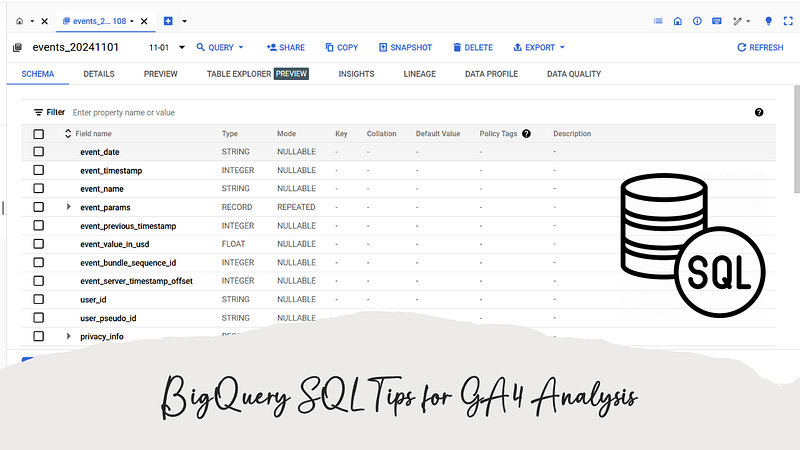Image resolution: width=800 pixels, height=450 pixels.
Task: Click the FLOAT type cell
Action: 233,244
